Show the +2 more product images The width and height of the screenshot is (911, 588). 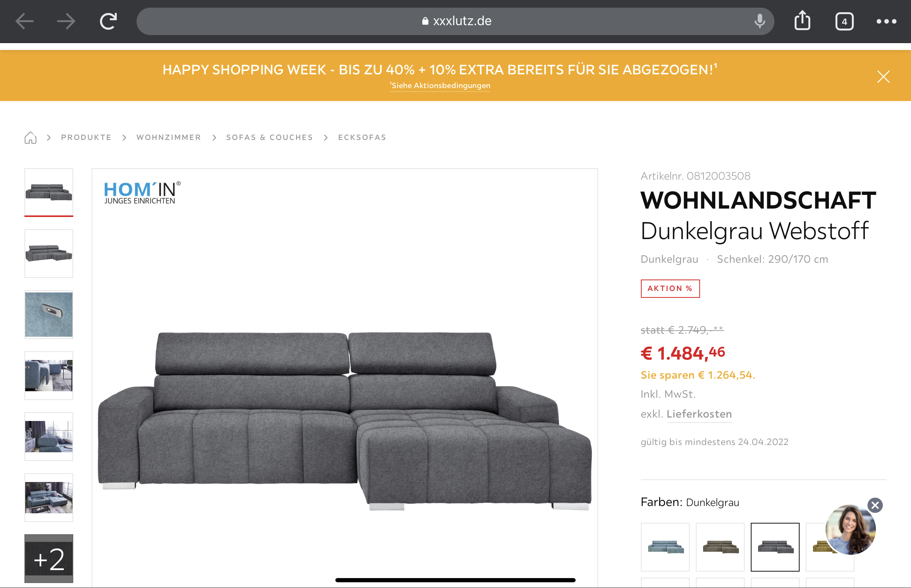click(49, 559)
